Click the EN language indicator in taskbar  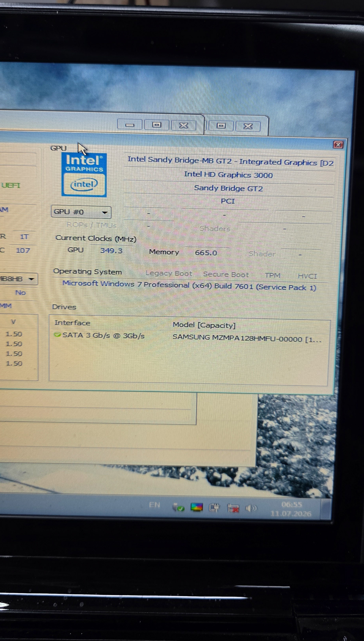click(154, 505)
